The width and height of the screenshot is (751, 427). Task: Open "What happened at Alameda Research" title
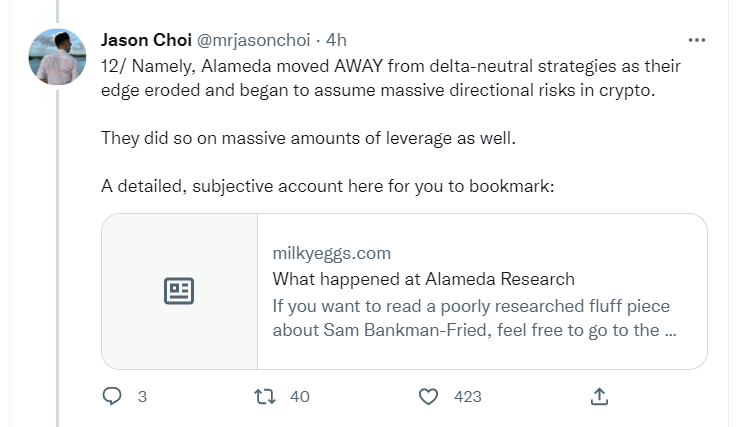click(424, 278)
